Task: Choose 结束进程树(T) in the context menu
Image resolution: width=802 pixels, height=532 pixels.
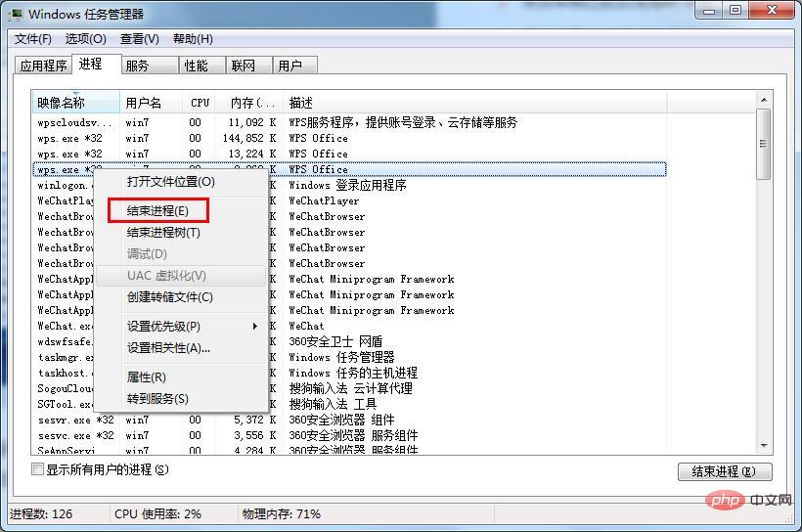Action: [x=182, y=233]
